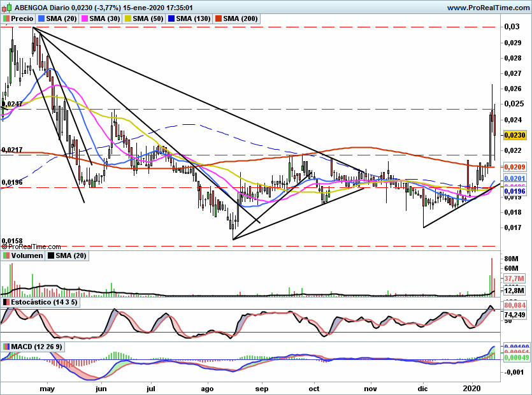Click the Volumen legend bar icon

[6, 255]
